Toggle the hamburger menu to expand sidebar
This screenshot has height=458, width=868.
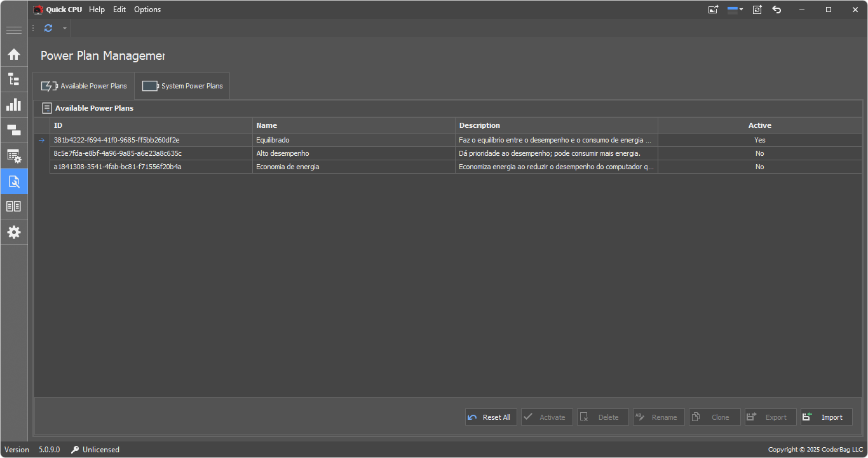point(14,30)
